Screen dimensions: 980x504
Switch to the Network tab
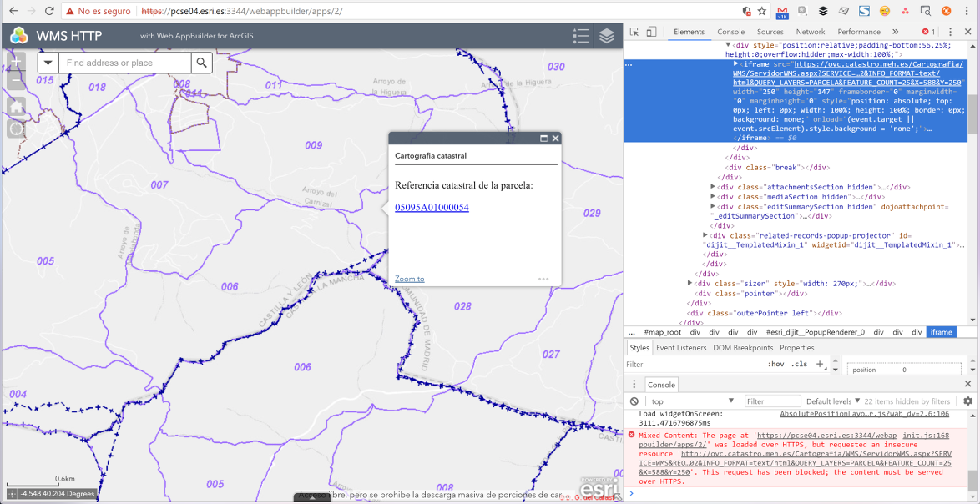811,32
